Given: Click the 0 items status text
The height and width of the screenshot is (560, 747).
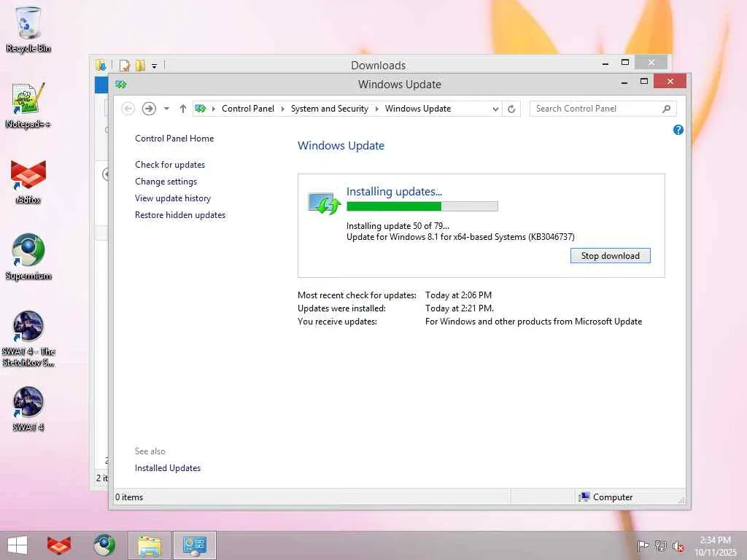Looking at the screenshot, I should tap(129, 497).
